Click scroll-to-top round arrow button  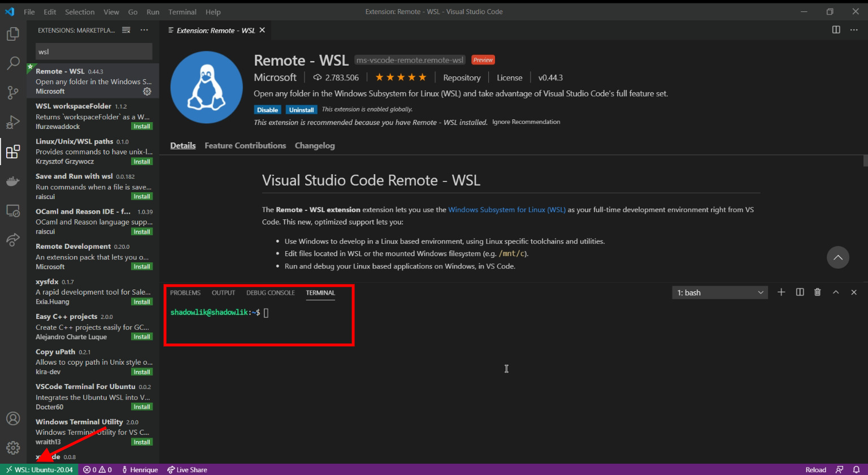[838, 257]
